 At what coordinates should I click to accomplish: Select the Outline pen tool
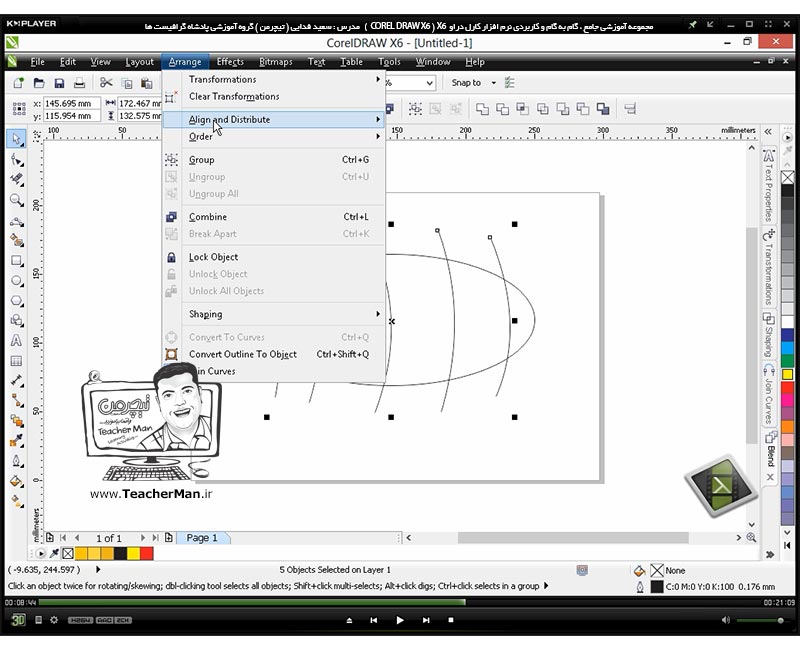[x=16, y=461]
